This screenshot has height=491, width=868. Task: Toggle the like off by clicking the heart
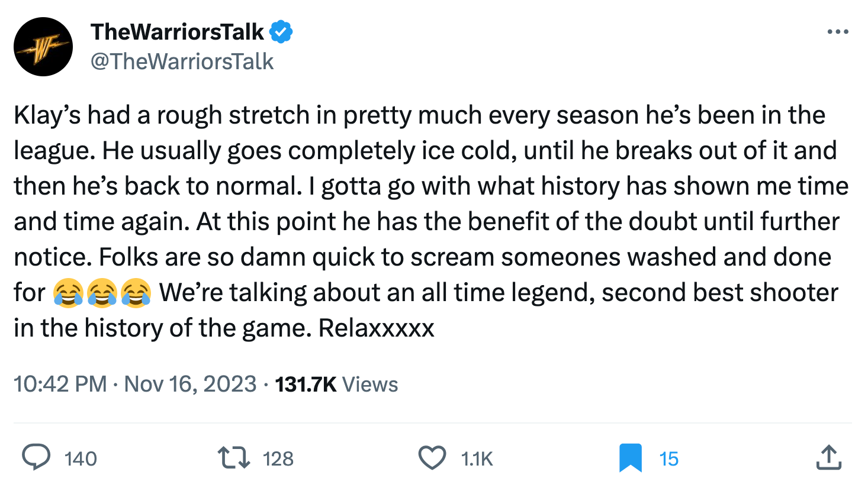pos(433,457)
